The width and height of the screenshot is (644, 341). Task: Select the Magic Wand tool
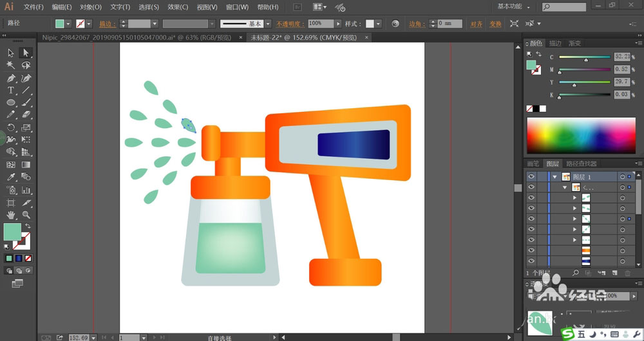tap(11, 65)
